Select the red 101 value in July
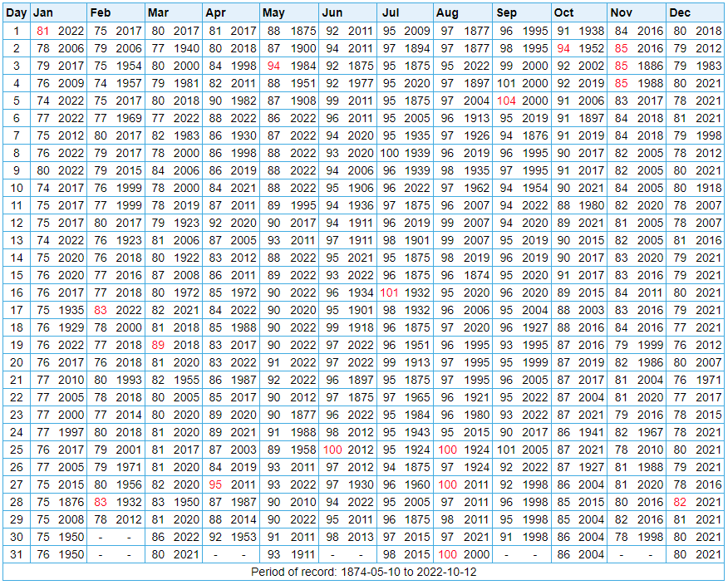Image resolution: width=728 pixels, height=585 pixels. [390, 292]
